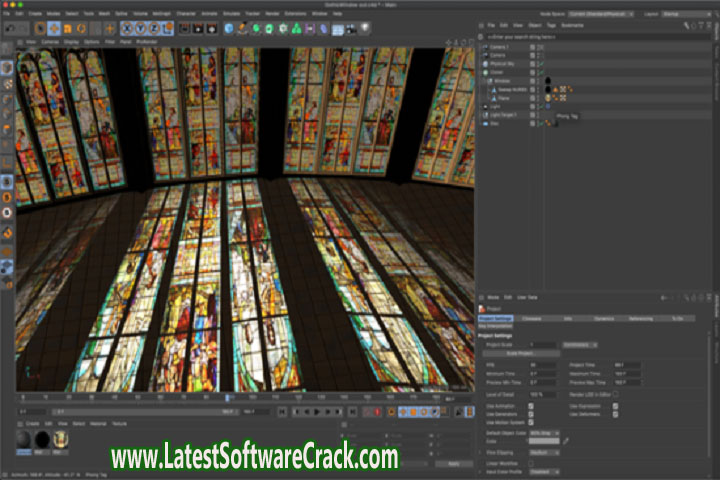Click the Play Forward button
720x480 pixels.
click(317, 412)
